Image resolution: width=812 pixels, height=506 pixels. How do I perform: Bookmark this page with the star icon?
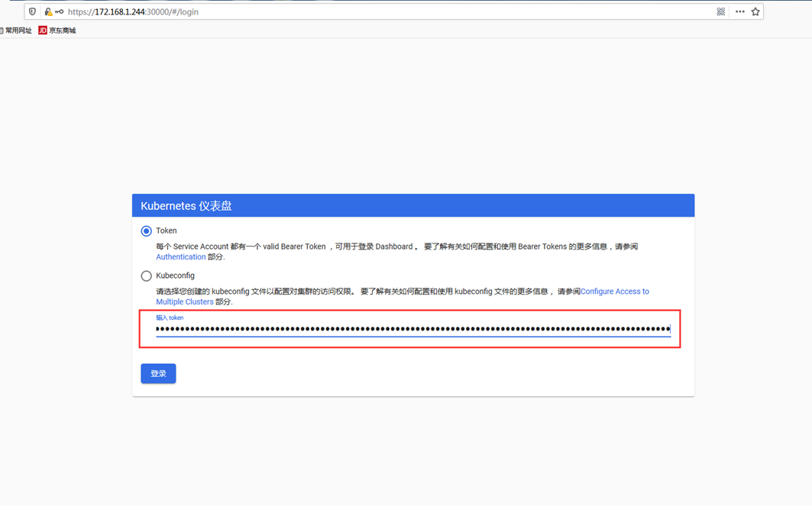755,11
